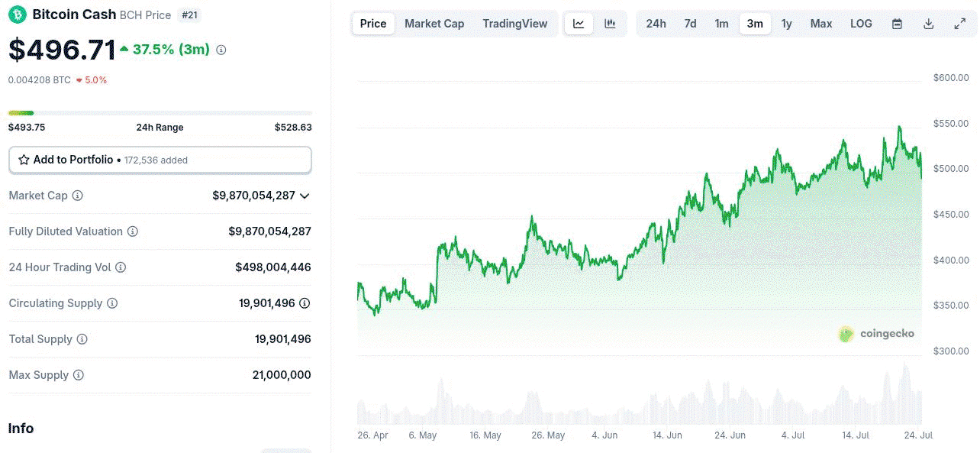Open 24 Hour Trading Vol info icon
Screen dimensions: 980x453
coord(121,267)
